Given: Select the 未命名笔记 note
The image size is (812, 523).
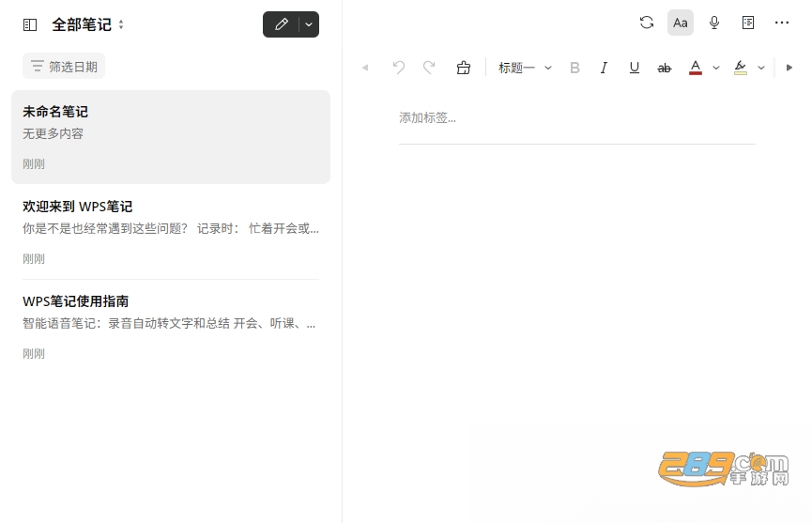Looking at the screenshot, I should (170, 137).
